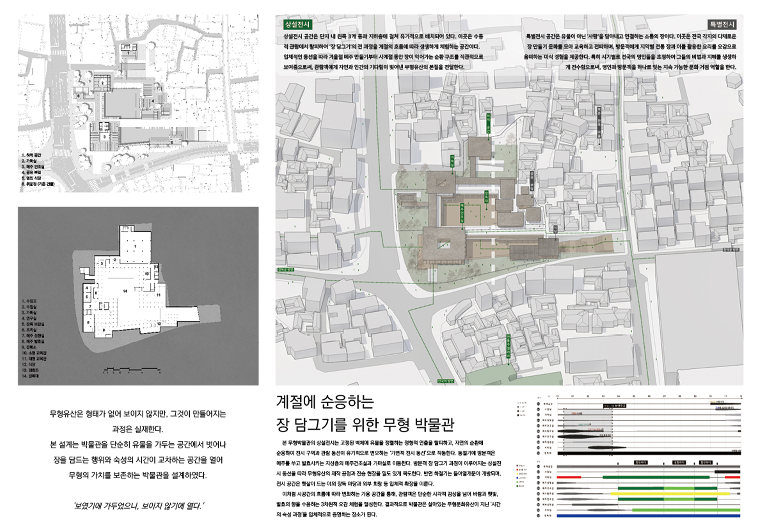Click the vertical 전통주갤러리 label on map
This screenshot has height=532, width=762.
point(508,346)
